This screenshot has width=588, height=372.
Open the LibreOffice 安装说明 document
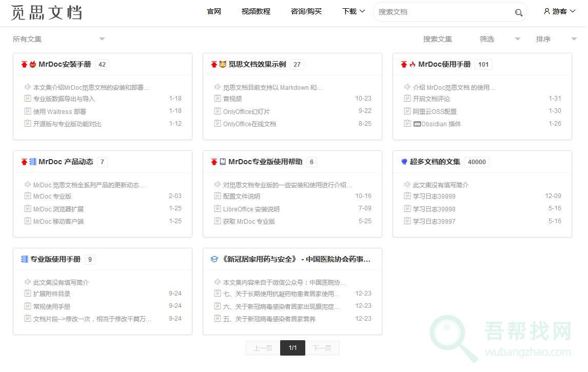[251, 209]
